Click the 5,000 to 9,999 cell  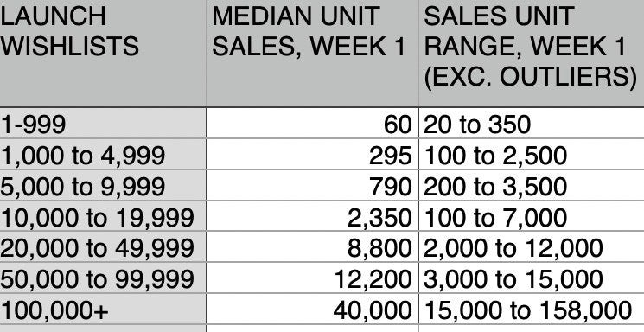pyautogui.click(x=103, y=185)
